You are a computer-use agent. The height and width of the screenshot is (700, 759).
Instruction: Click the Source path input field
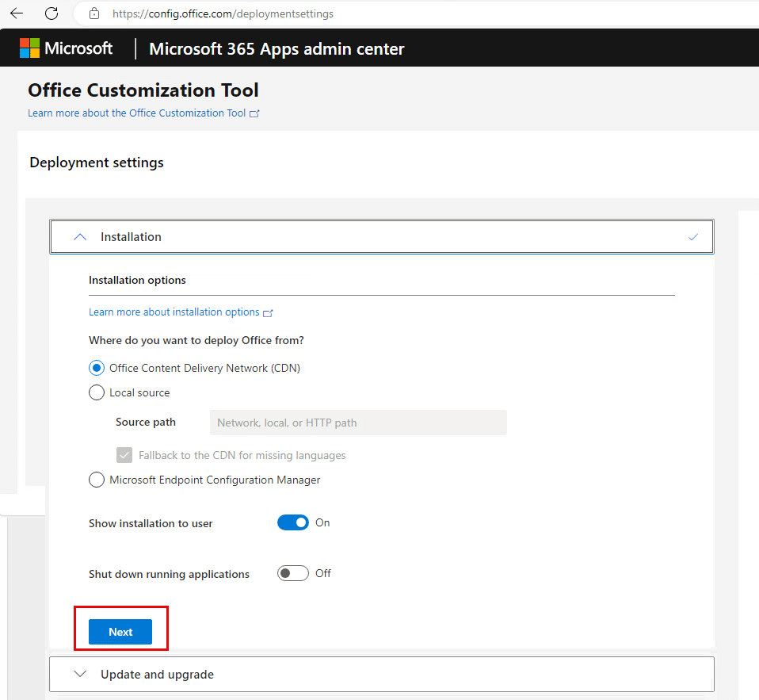[x=358, y=422]
